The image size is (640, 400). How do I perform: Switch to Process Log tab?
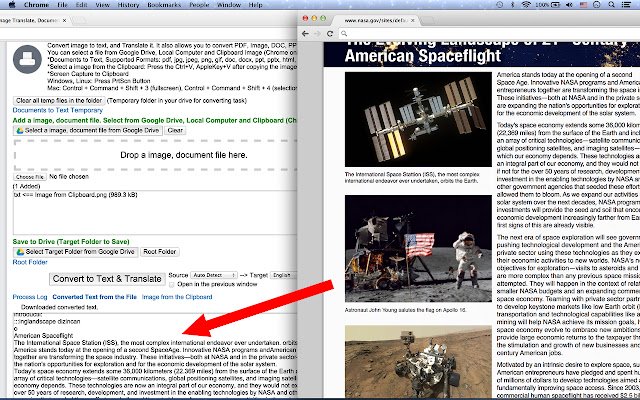[30, 297]
